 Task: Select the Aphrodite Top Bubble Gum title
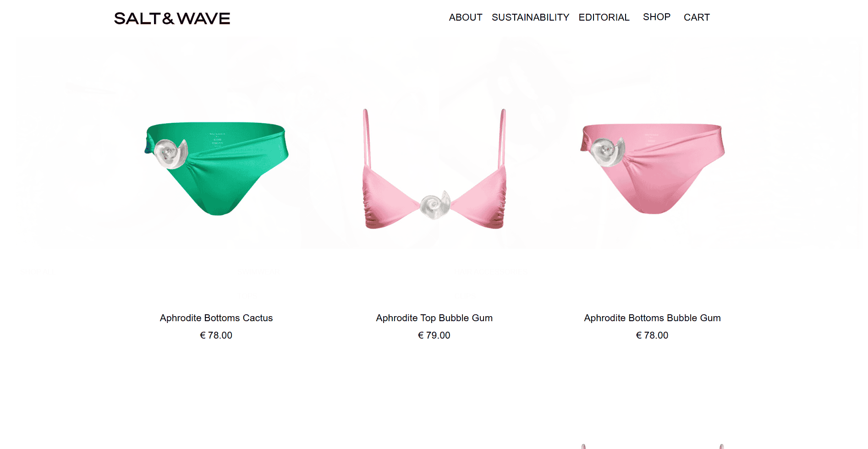434,318
